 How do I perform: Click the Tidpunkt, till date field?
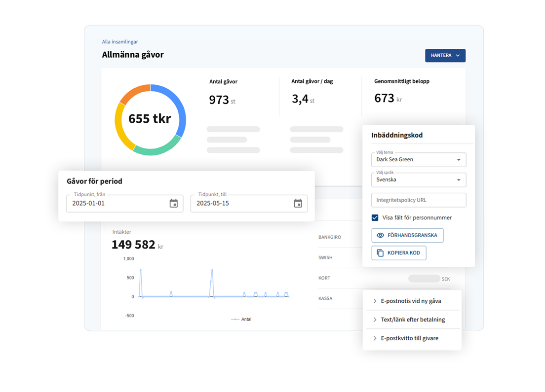point(242,204)
